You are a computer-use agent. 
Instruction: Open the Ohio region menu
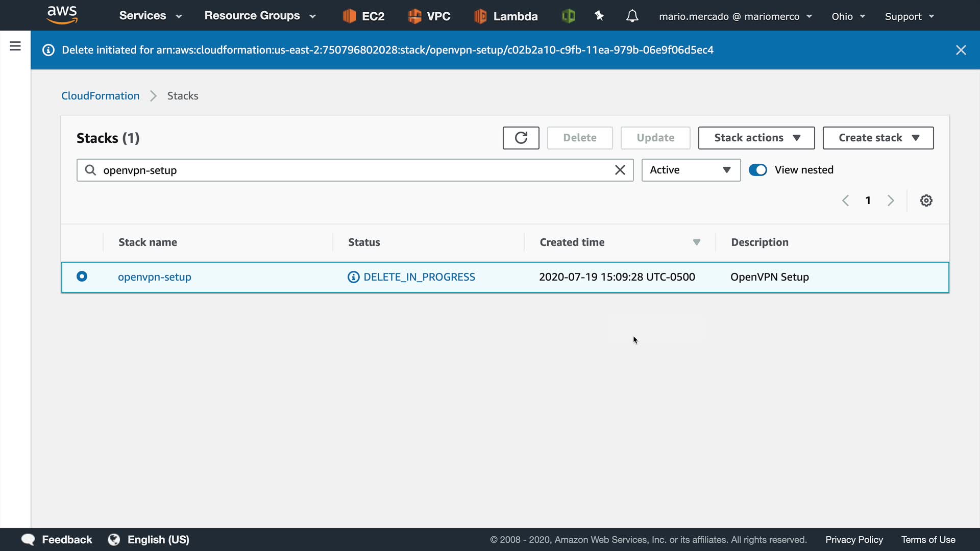coord(848,16)
